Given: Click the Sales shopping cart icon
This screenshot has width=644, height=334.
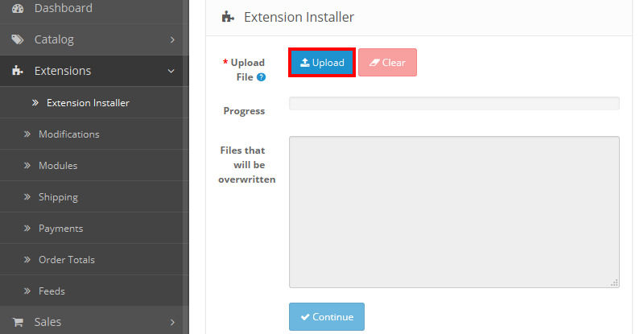Looking at the screenshot, I should [x=18, y=322].
